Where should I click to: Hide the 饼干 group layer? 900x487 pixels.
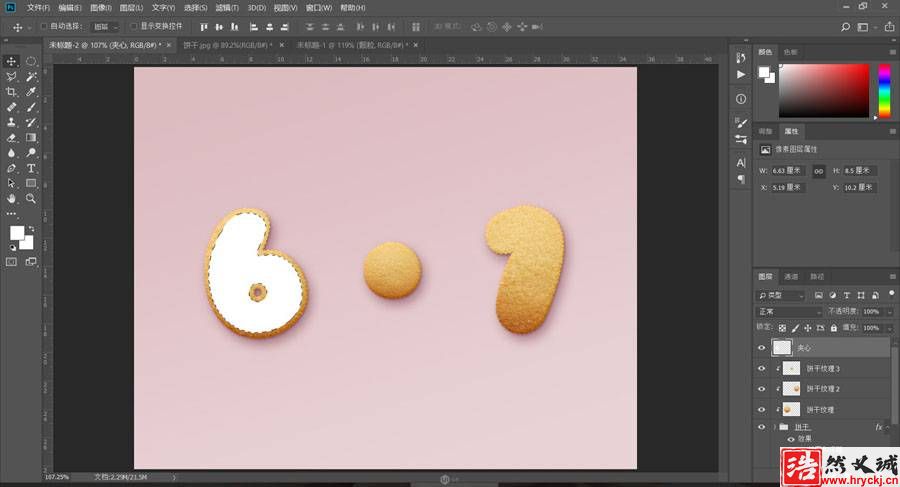click(762, 427)
